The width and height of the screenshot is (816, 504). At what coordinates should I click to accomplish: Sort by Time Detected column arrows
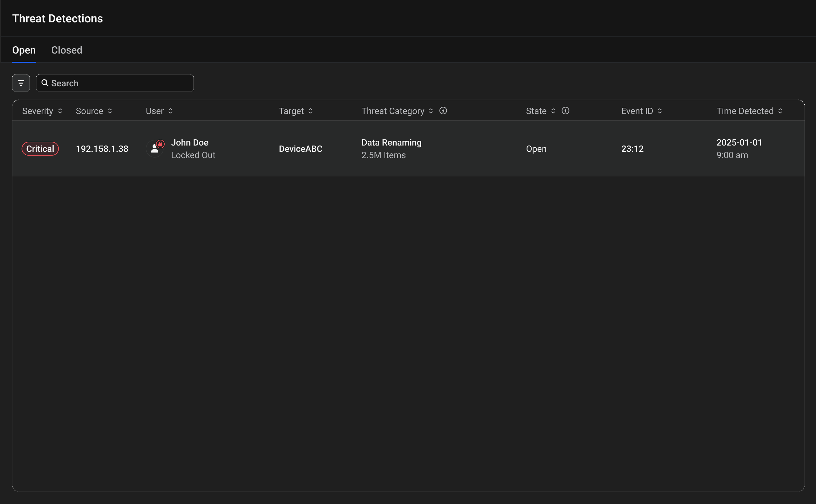780,111
